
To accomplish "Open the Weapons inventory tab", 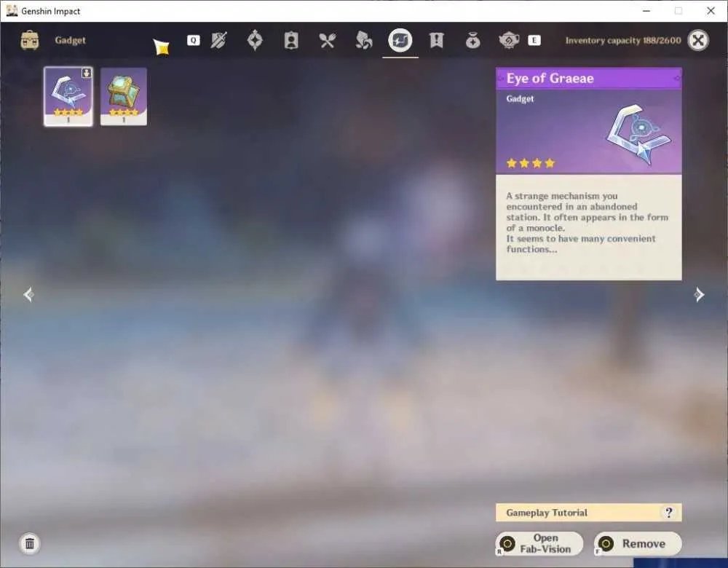I will pos(218,40).
